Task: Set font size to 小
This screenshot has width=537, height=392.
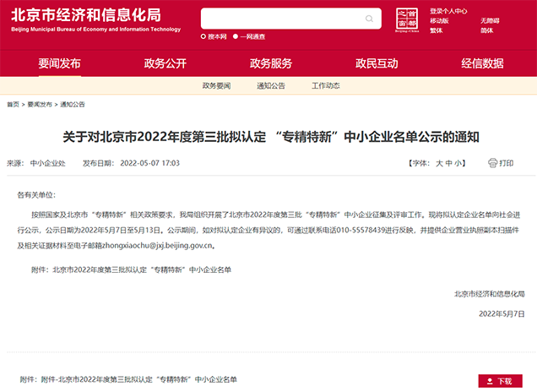Action: pos(458,163)
